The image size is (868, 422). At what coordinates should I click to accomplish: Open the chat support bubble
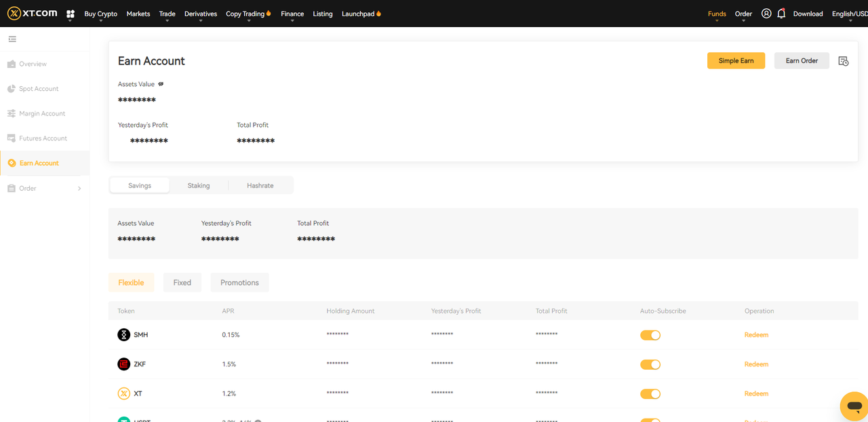(x=853, y=406)
